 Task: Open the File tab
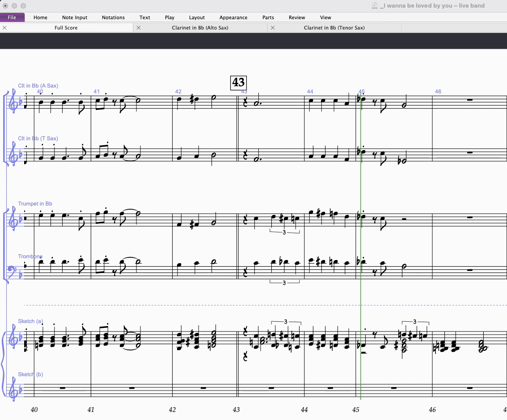(x=12, y=17)
